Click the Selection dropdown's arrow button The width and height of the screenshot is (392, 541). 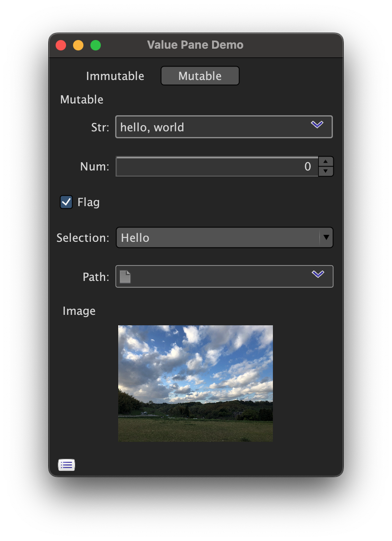[326, 237]
